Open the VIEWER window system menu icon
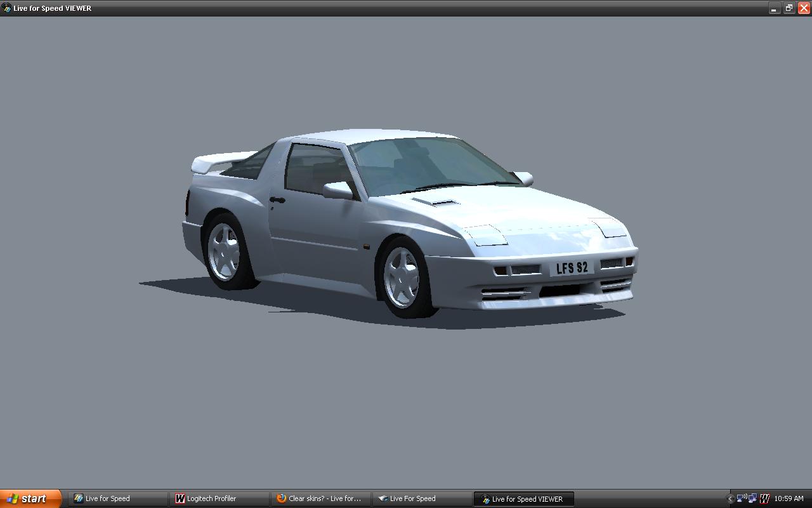 6,8
